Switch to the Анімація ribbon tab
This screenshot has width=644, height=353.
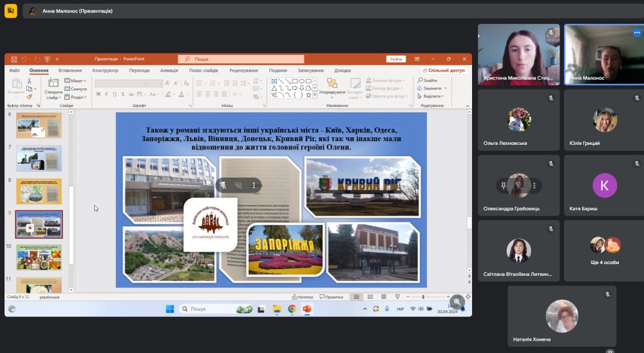169,70
